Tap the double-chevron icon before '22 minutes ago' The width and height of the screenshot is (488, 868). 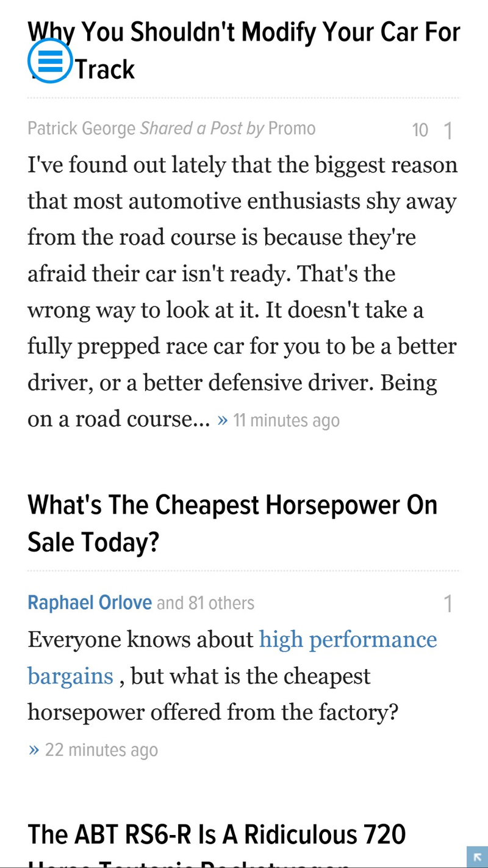(x=34, y=750)
